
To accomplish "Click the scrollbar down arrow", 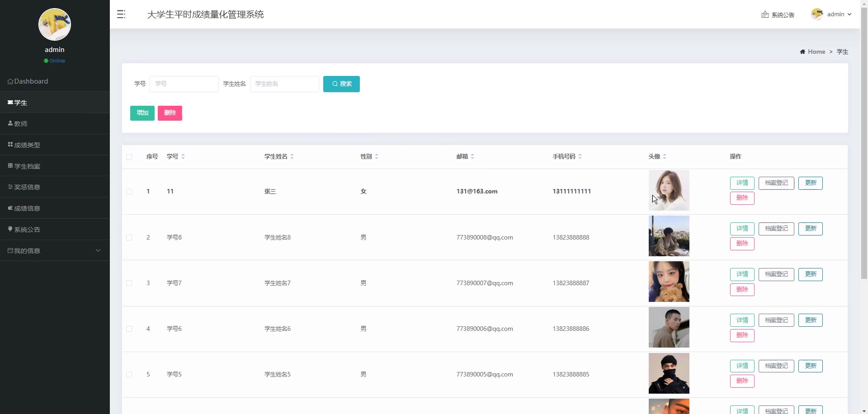I will pos(864,411).
